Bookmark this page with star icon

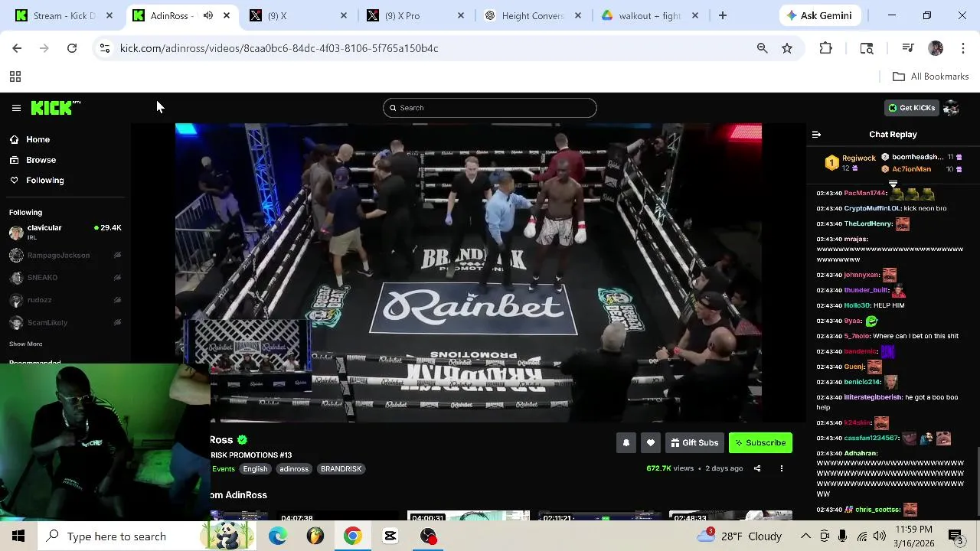click(787, 48)
